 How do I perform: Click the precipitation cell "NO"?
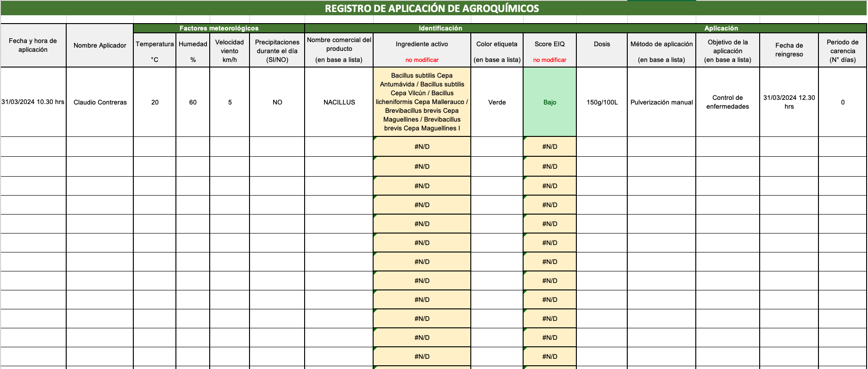[x=277, y=102]
